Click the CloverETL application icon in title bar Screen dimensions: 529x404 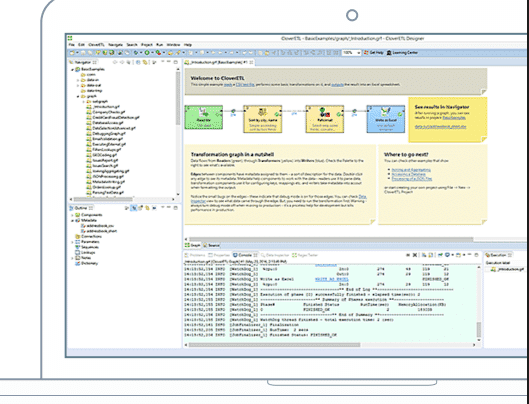pyautogui.click(x=70, y=38)
